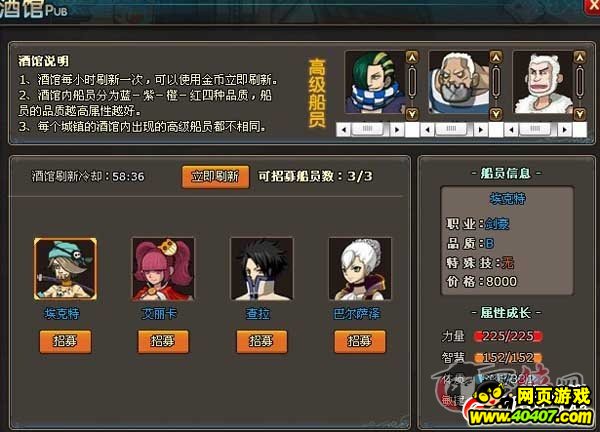The width and height of the screenshot is (600, 432).
Task: Select the 巴尔萨泽 white-haired crew portrait
Action: click(360, 269)
